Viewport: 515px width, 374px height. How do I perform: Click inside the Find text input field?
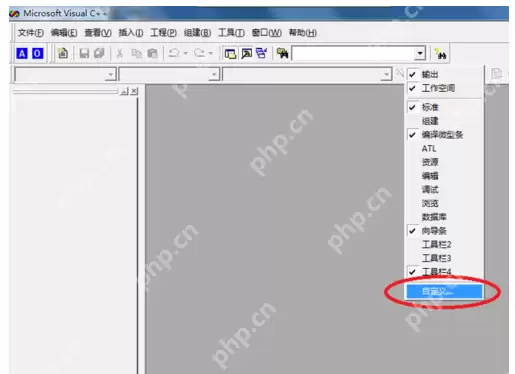tap(353, 53)
